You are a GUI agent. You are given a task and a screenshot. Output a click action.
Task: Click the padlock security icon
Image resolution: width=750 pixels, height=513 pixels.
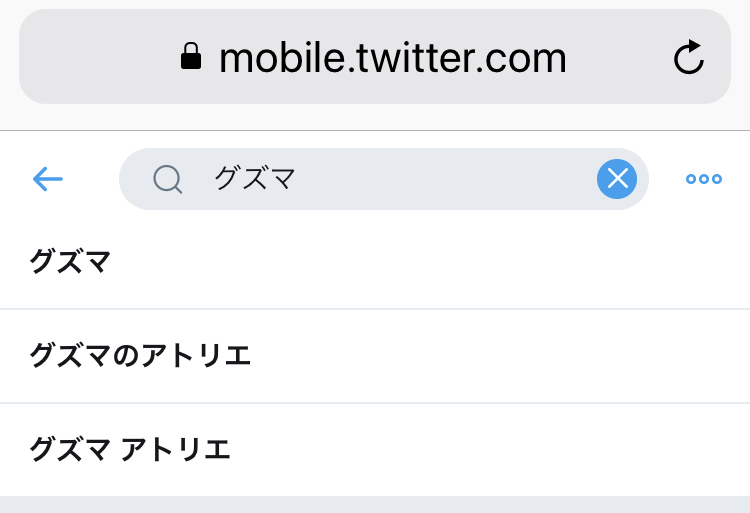(191, 58)
